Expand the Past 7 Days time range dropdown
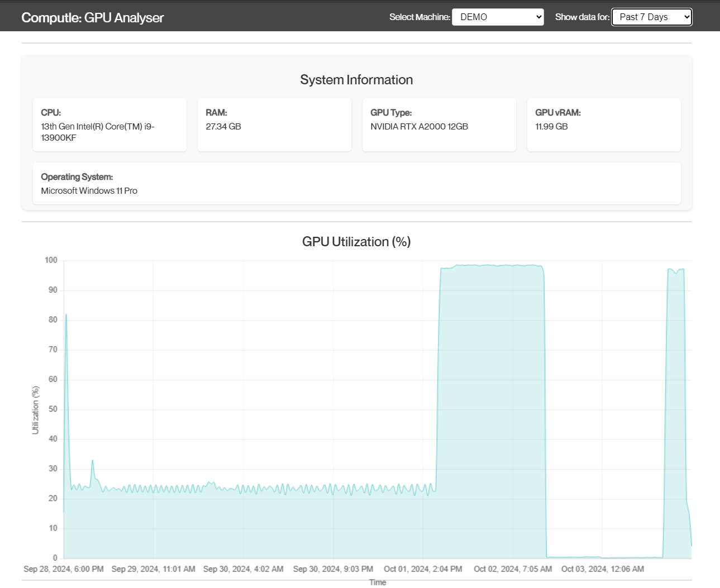Image resolution: width=720 pixels, height=588 pixels. 651,17
